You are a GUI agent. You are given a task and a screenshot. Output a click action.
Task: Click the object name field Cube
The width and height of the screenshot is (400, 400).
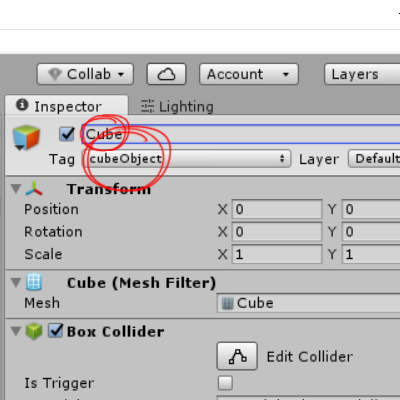point(241,134)
